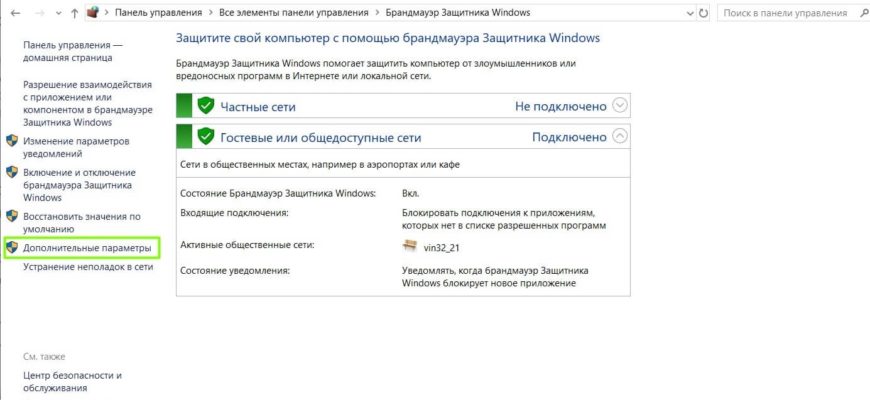Click the vin32_21 network bench icon
This screenshot has height=400, width=870.
point(409,246)
